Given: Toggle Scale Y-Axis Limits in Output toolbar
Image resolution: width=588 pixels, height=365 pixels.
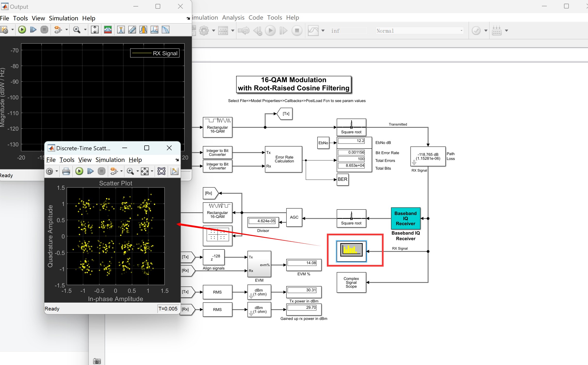Looking at the screenshot, I should (95, 30).
